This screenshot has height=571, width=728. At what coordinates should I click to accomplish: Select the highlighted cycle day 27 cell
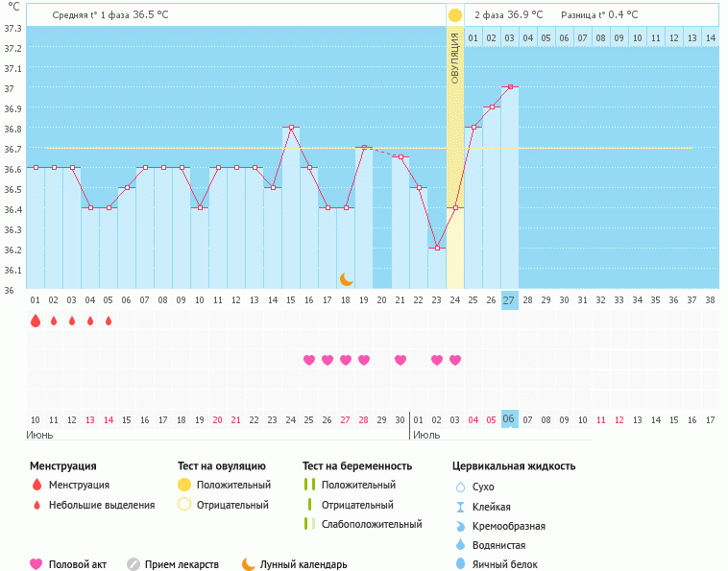point(509,299)
